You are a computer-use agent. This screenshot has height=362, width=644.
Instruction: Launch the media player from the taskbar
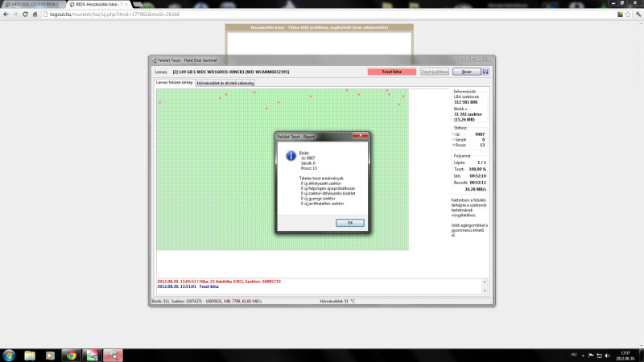(50, 355)
